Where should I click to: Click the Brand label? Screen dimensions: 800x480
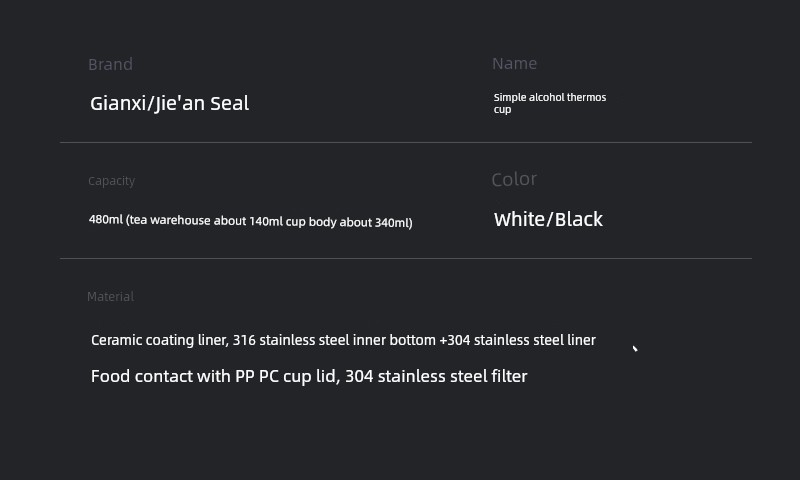pyautogui.click(x=110, y=64)
